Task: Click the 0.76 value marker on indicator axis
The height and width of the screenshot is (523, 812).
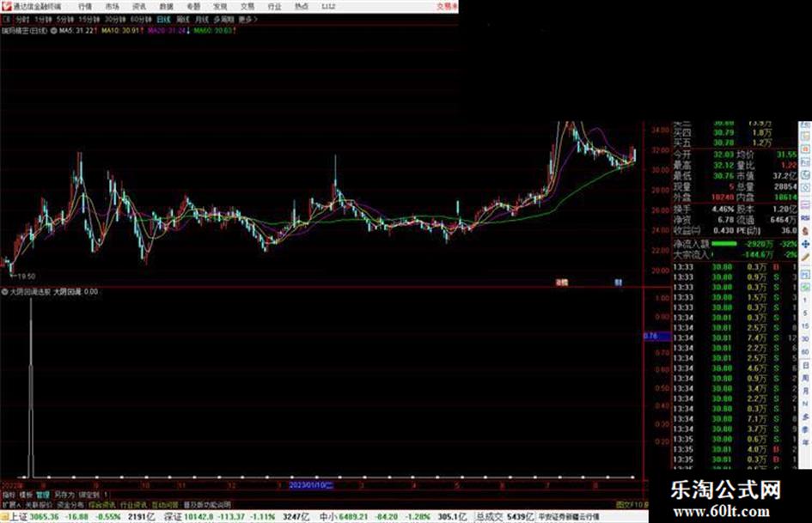Action: click(657, 336)
